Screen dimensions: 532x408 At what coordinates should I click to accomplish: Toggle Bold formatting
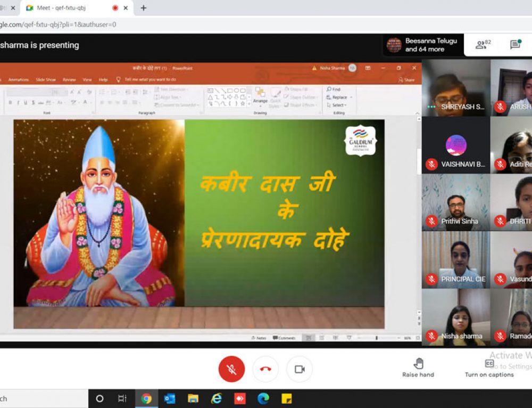[x=11, y=102]
